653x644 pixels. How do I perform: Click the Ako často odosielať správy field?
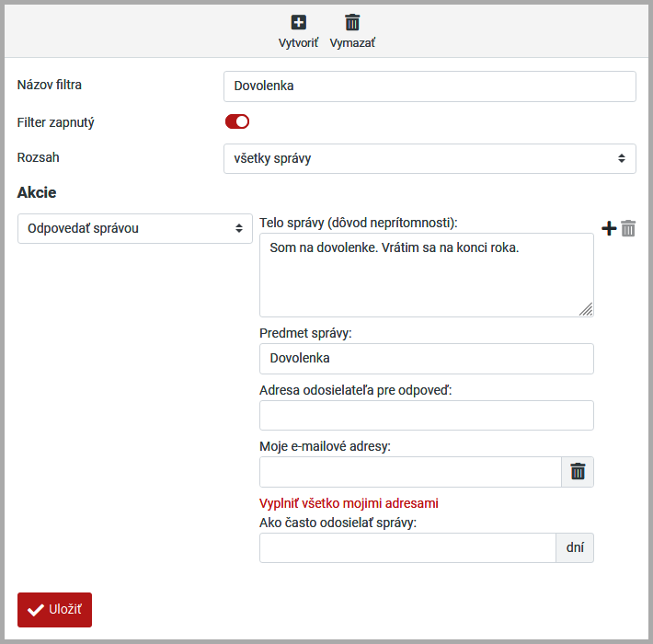coord(407,548)
